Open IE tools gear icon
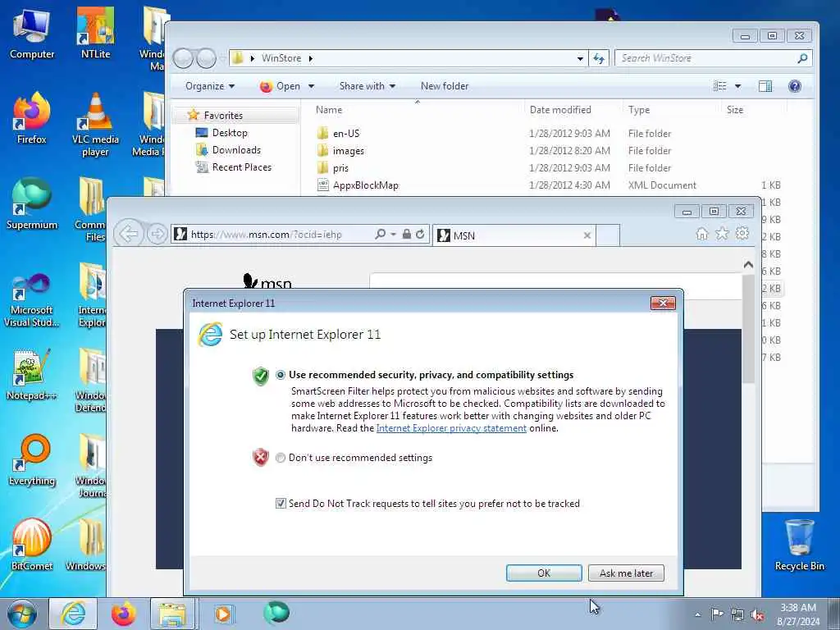Screen dimensions: 840x630 coord(742,234)
